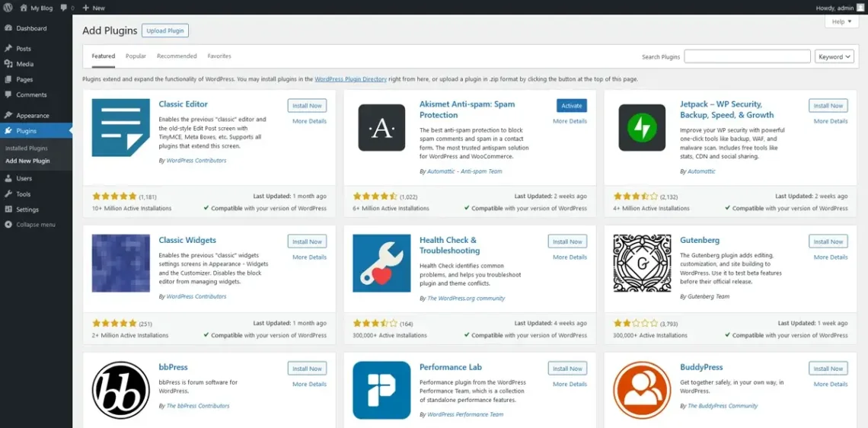Expand the Help dropdown
868x428 pixels.
click(x=841, y=21)
